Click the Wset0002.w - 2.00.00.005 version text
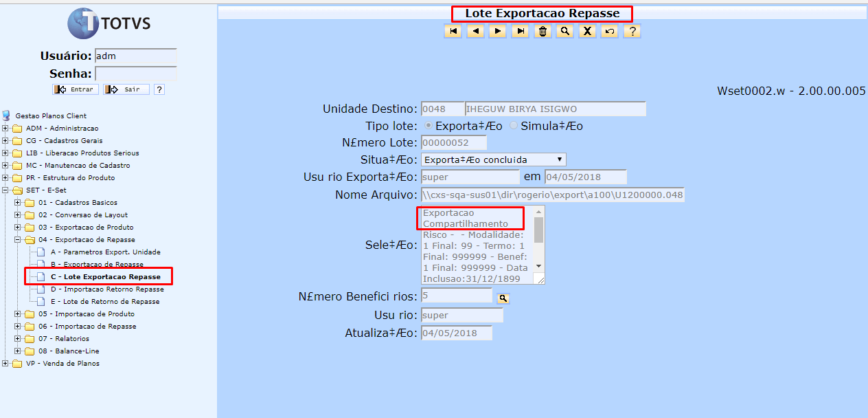The width and height of the screenshot is (868, 418). [x=791, y=91]
